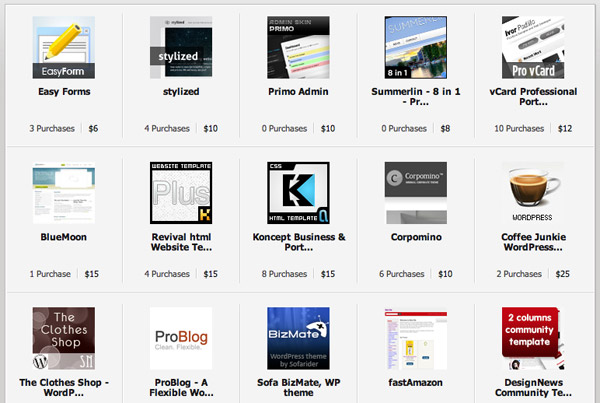This screenshot has width=600, height=403.
Task: Click the $12 price of vCard Professional
Action: click(565, 129)
